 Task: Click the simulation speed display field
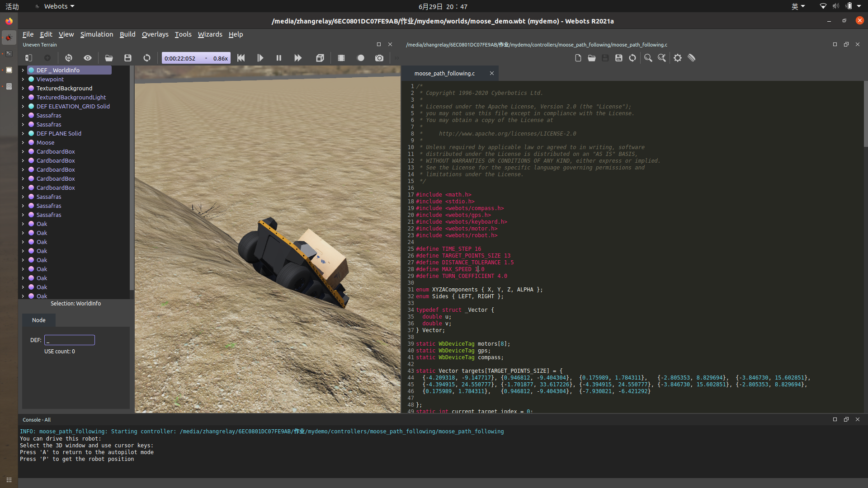(196, 58)
